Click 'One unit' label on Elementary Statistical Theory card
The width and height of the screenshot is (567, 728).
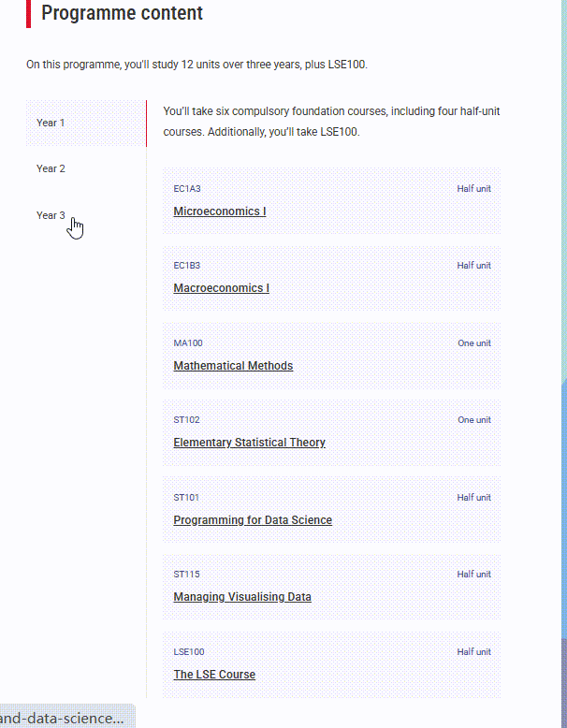tap(474, 420)
